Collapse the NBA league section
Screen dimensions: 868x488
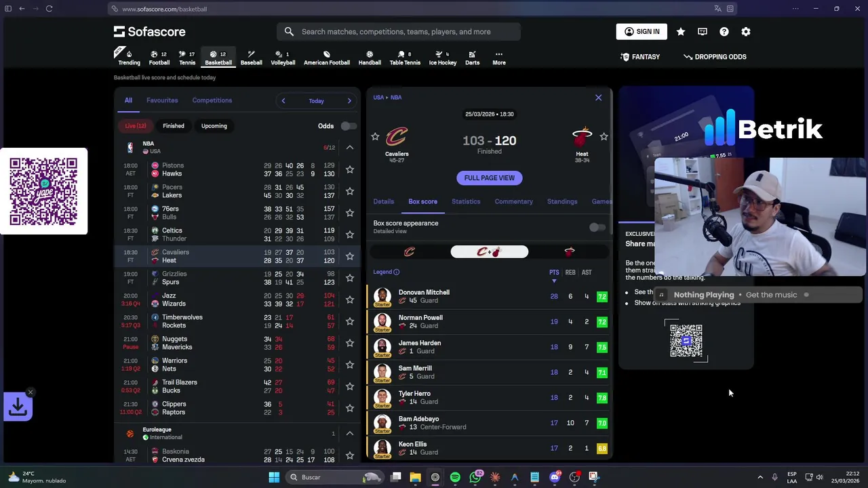tap(350, 147)
